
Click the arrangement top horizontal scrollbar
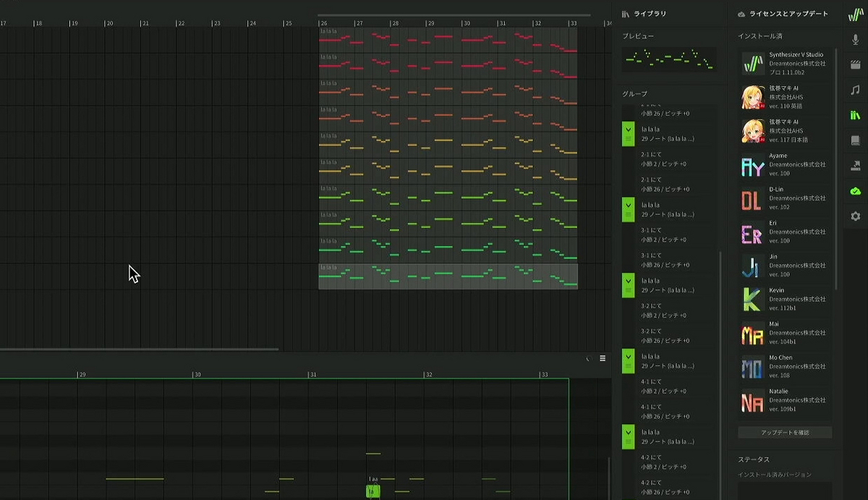click(454, 15)
